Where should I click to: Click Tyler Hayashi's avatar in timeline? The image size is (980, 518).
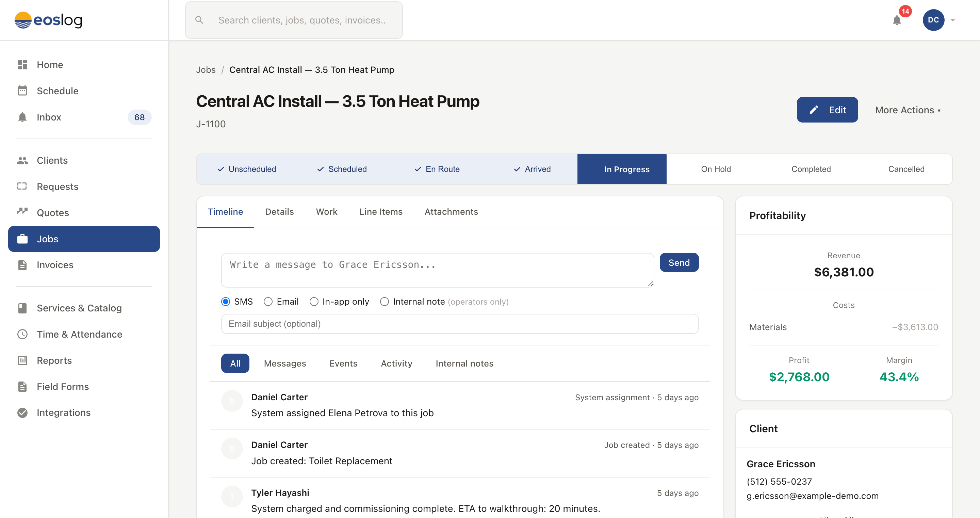click(232, 497)
